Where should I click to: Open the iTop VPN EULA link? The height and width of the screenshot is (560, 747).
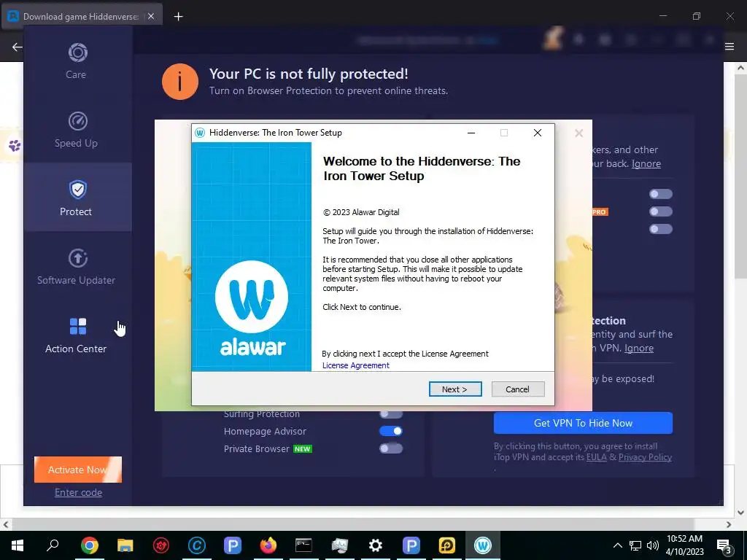(x=597, y=457)
